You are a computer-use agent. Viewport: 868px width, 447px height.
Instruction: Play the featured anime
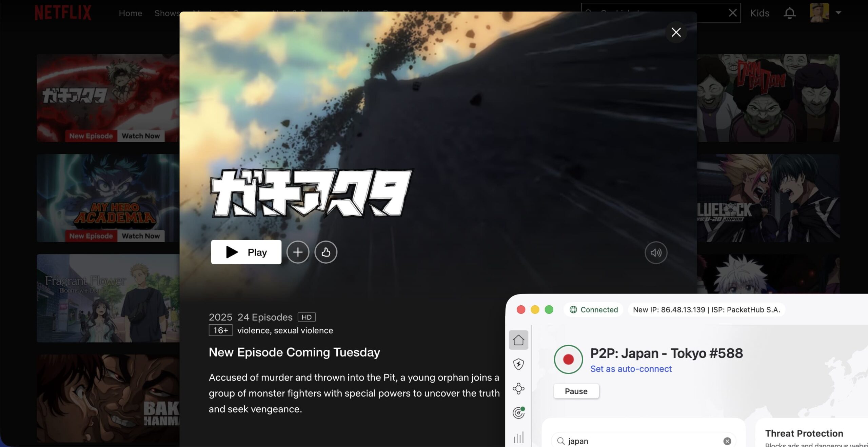pyautogui.click(x=246, y=252)
